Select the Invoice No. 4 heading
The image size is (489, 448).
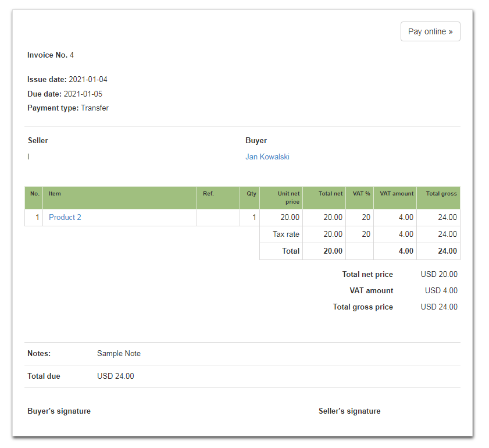point(51,55)
